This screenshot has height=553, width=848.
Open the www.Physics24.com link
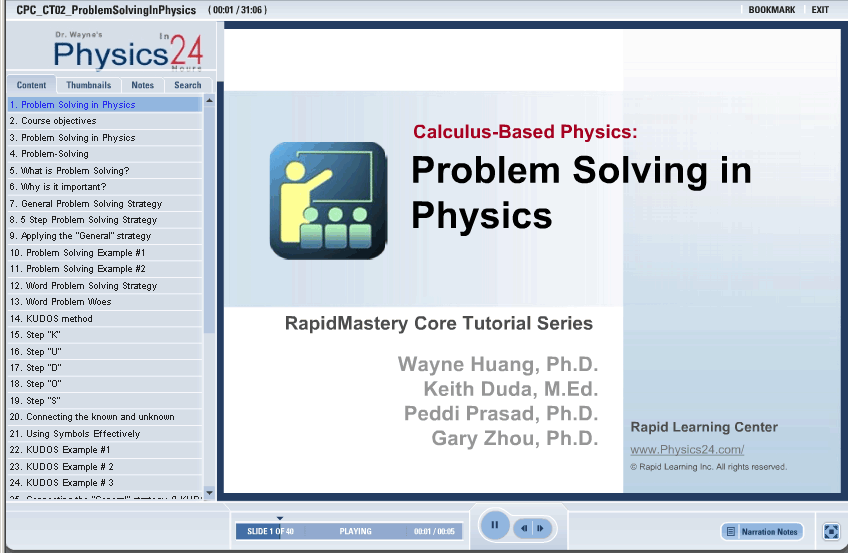(687, 450)
